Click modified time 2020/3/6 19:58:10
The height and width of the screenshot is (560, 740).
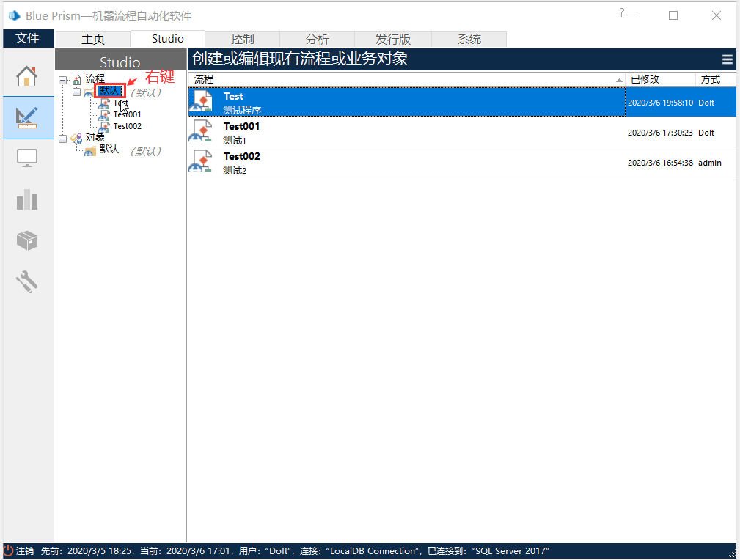pos(660,103)
